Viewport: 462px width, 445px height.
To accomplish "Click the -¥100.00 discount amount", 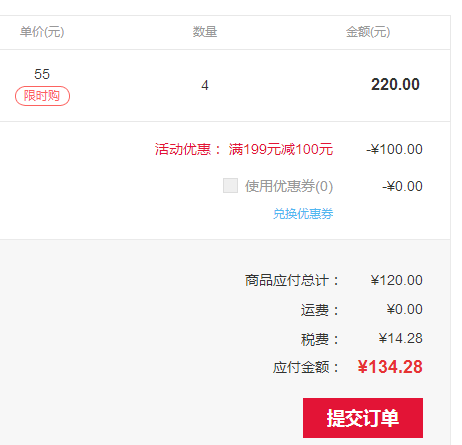I will (394, 149).
